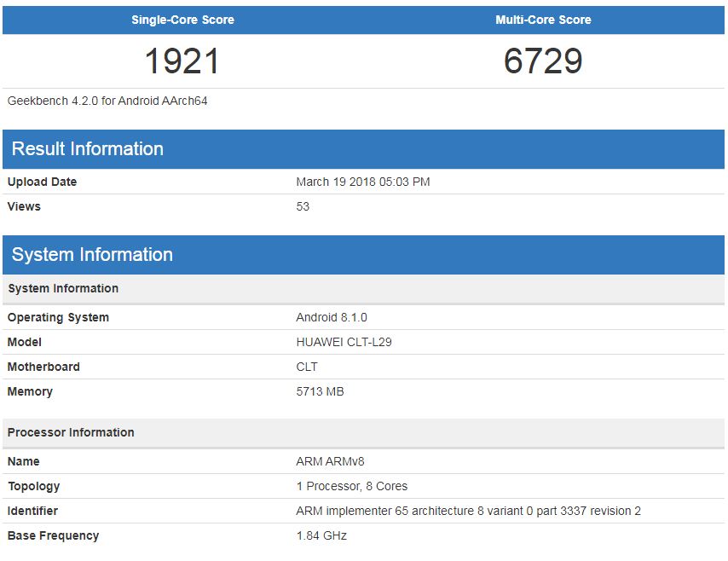Select the upload date March 19 2018 05:03 PM
This screenshot has height=561, width=728.
click(x=362, y=182)
